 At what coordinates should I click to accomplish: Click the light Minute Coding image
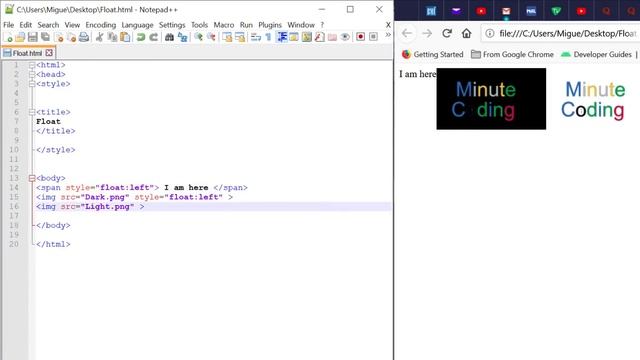[x=593, y=99]
